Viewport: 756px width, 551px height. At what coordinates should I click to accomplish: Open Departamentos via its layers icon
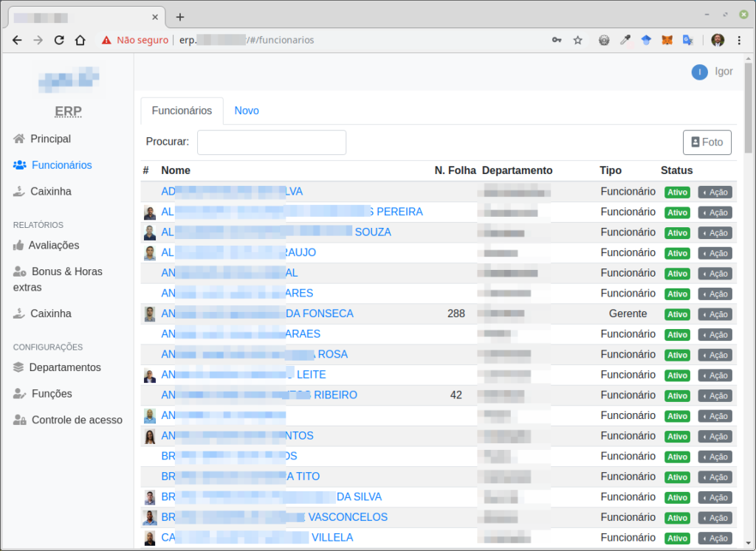coord(17,367)
